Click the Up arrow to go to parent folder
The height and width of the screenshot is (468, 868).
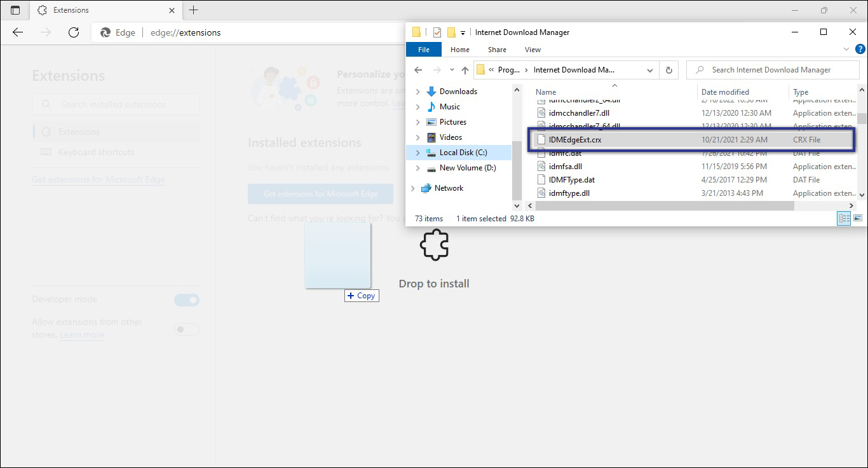click(465, 70)
